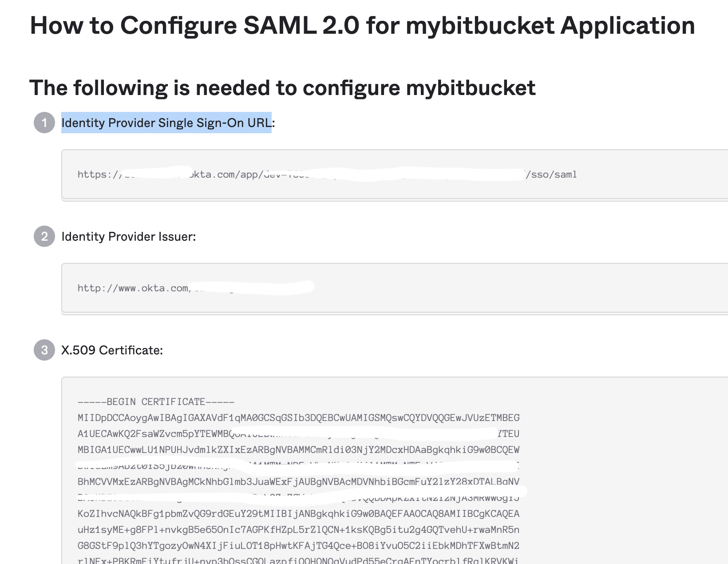Click the highlighted Identity Provider Single Sign-On URL label

pos(166,123)
